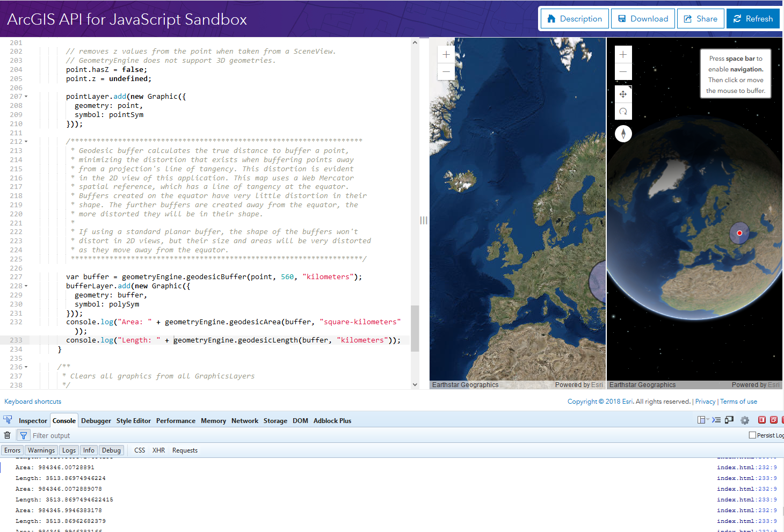The height and width of the screenshot is (532, 784).
Task: Open the Debugger tab
Action: [x=96, y=421]
